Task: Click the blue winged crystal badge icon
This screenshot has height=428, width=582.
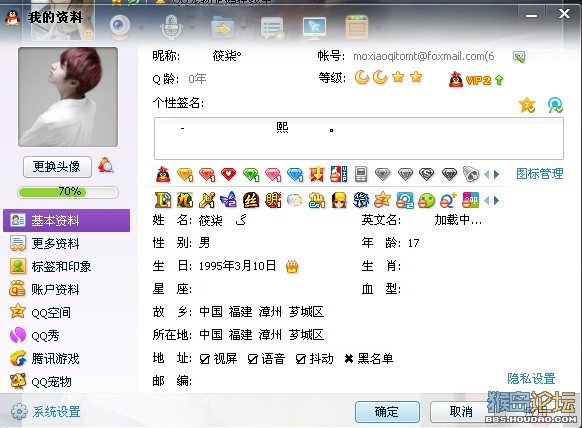Action: [228, 200]
